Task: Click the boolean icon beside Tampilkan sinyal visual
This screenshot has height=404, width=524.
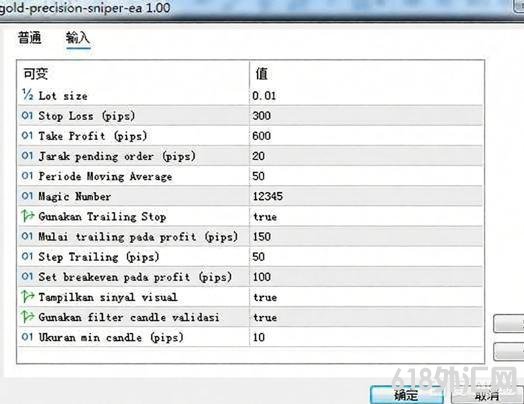Action: (27, 296)
